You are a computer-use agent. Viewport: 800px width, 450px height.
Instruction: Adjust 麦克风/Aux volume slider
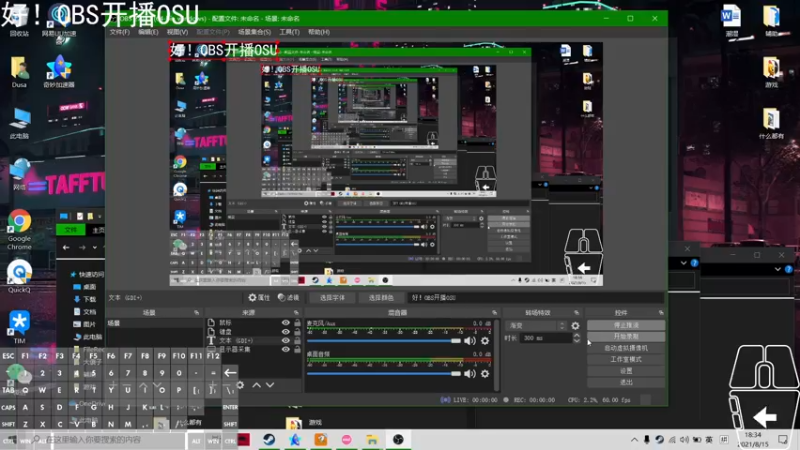pyautogui.click(x=384, y=341)
